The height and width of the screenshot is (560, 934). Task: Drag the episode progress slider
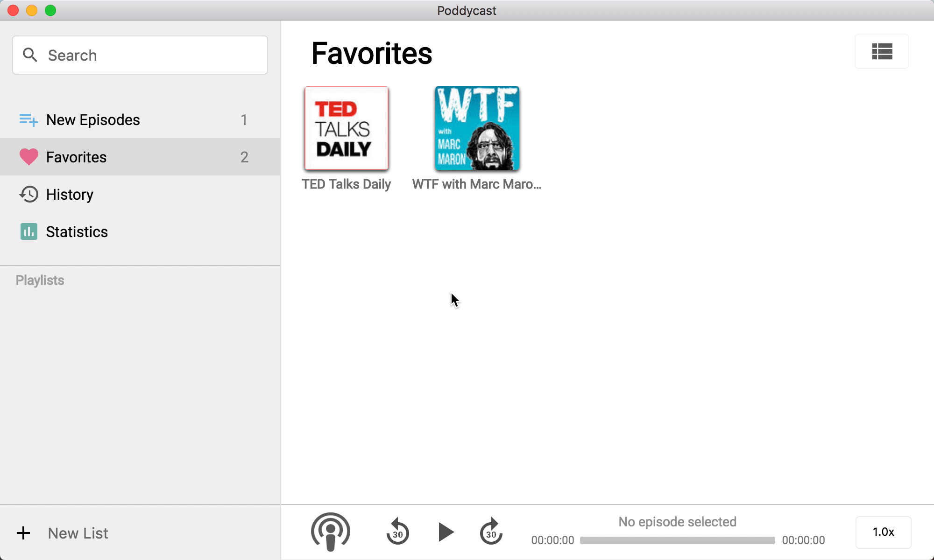[x=677, y=541]
